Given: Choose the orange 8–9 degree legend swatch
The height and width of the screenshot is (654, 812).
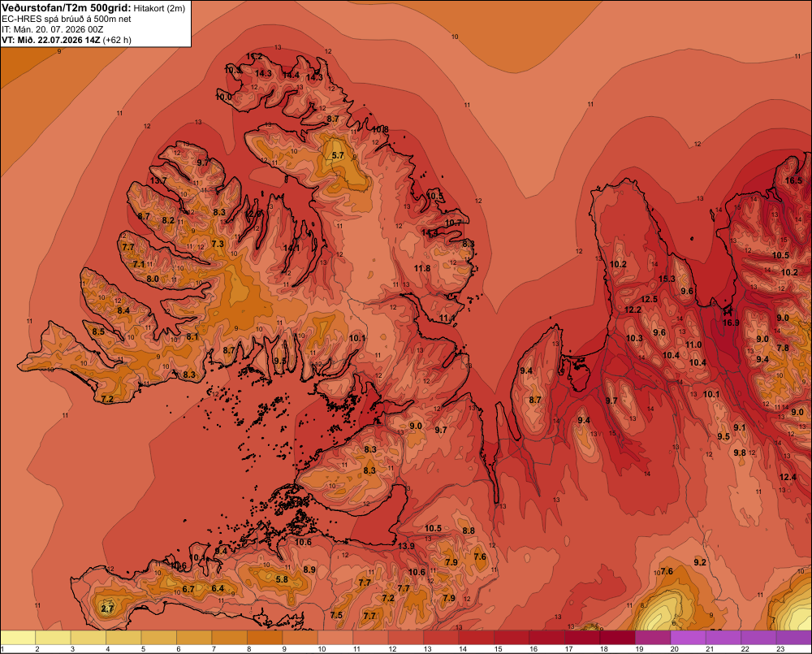Looking at the screenshot, I should tap(265, 638).
